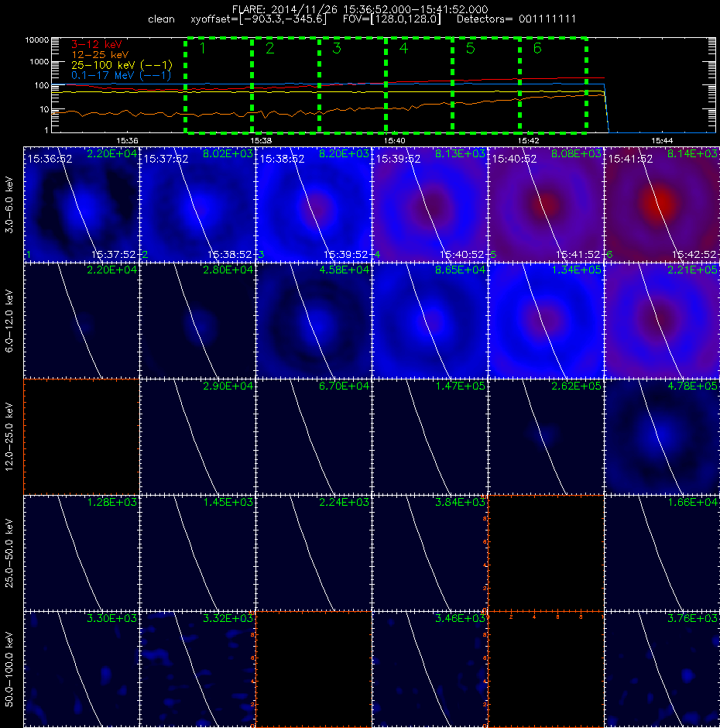This screenshot has width=720, height=728.
Task: Click the 1.28E+03 value label
Action: [x=112, y=502]
